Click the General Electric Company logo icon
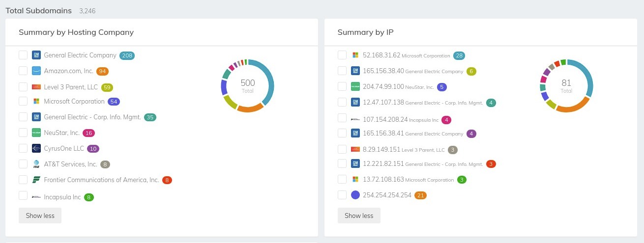 (36, 55)
